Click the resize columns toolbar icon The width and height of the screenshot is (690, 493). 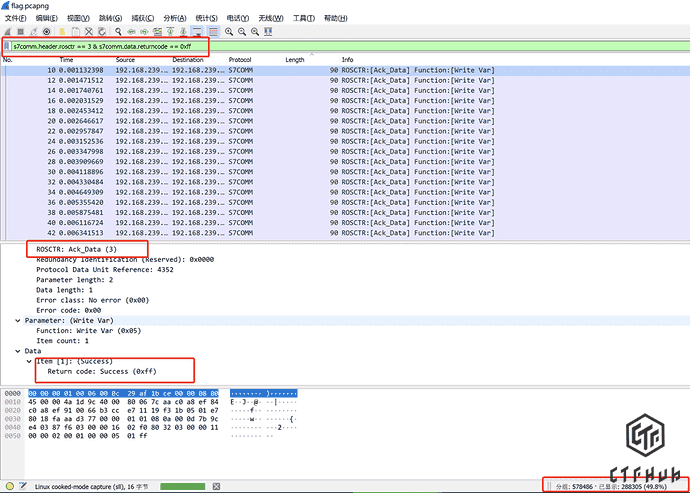coord(270,32)
